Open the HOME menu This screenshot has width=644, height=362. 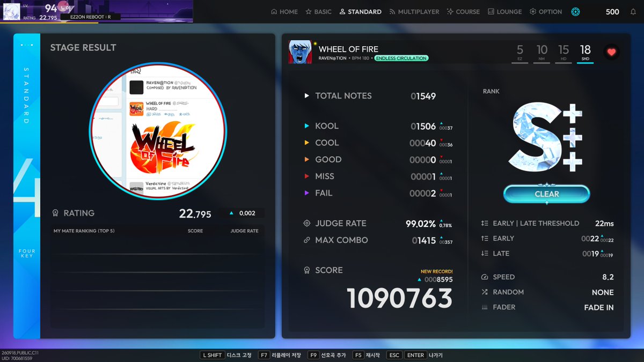(x=284, y=11)
